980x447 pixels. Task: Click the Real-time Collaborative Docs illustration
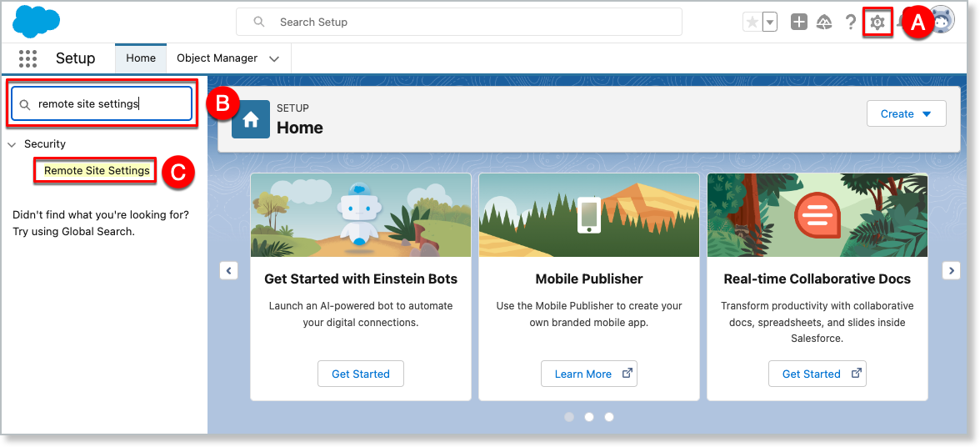click(x=817, y=215)
